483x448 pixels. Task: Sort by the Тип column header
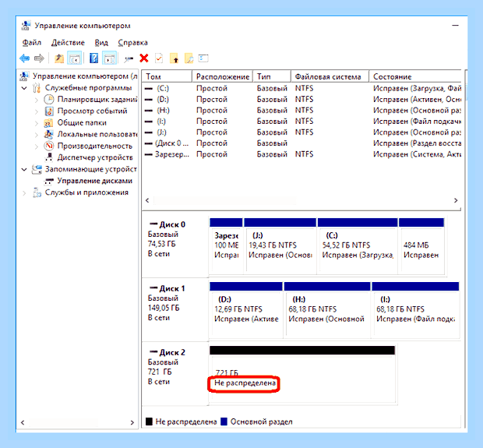coord(272,76)
